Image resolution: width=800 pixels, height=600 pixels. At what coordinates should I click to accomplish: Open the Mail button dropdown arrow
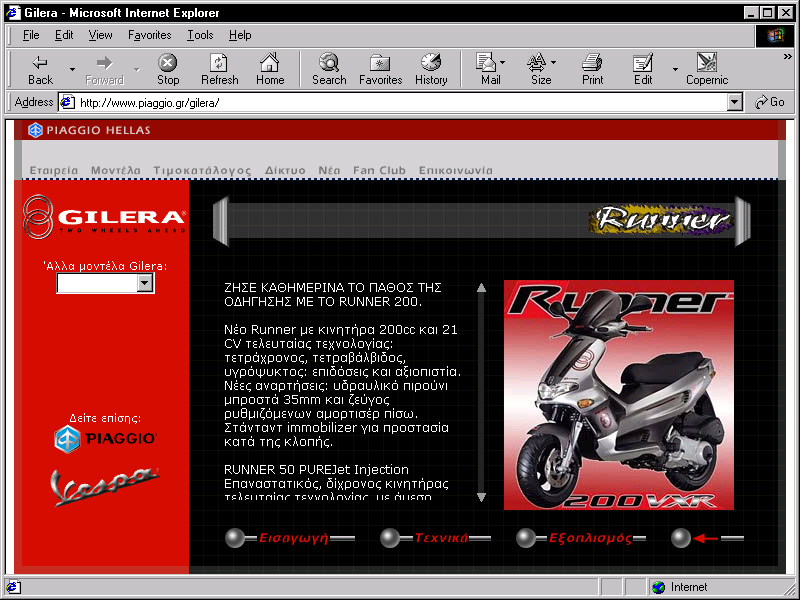click(503, 63)
